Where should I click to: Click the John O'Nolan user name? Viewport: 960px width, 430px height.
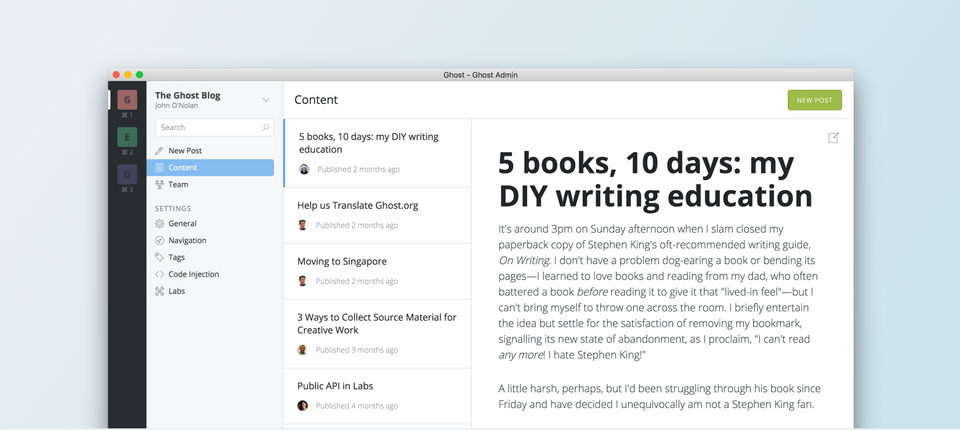pyautogui.click(x=176, y=105)
